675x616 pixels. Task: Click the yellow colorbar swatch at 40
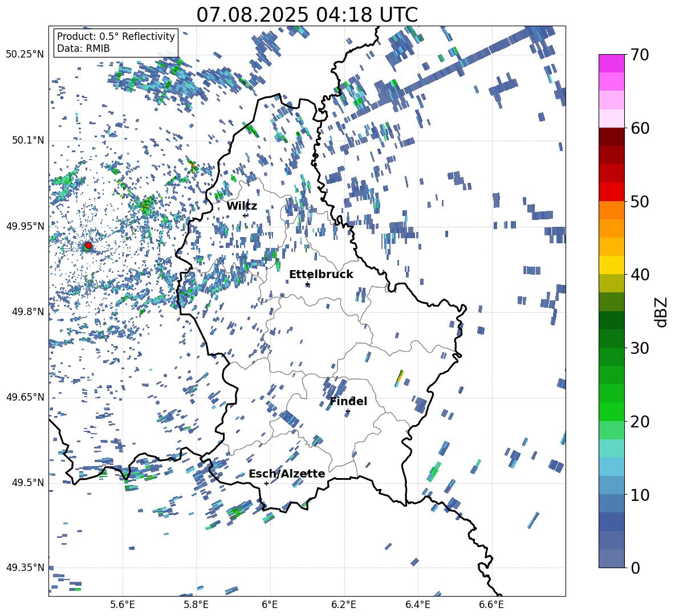tap(611, 265)
